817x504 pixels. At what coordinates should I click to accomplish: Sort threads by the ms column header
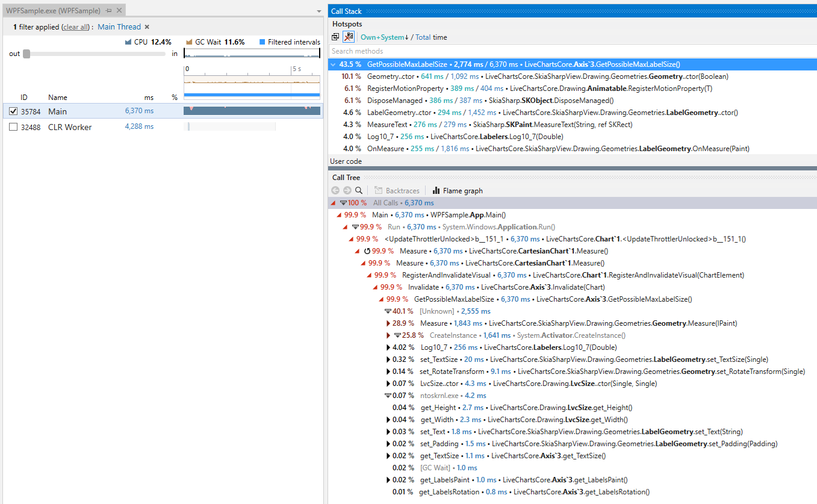(x=149, y=98)
